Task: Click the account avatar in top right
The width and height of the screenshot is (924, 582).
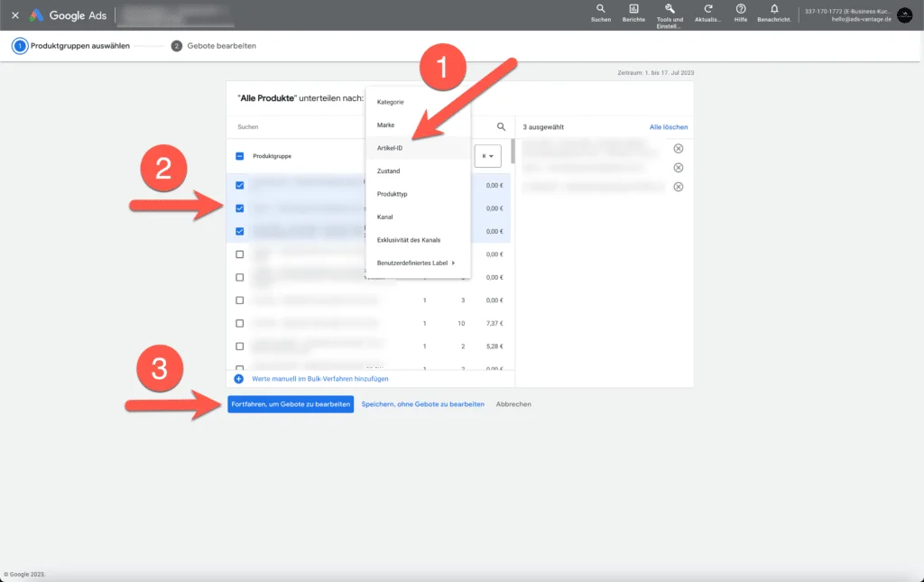Action: click(904, 15)
